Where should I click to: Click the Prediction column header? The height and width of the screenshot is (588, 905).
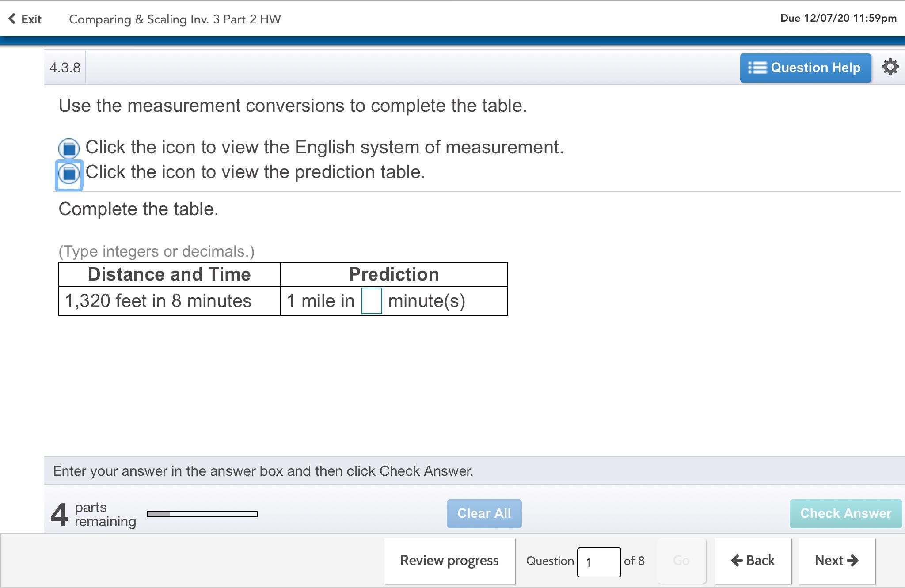394,274
